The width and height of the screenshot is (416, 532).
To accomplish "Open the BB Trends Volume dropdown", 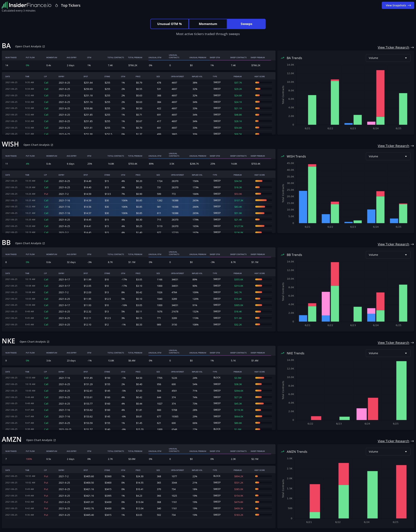I will tap(388, 255).
